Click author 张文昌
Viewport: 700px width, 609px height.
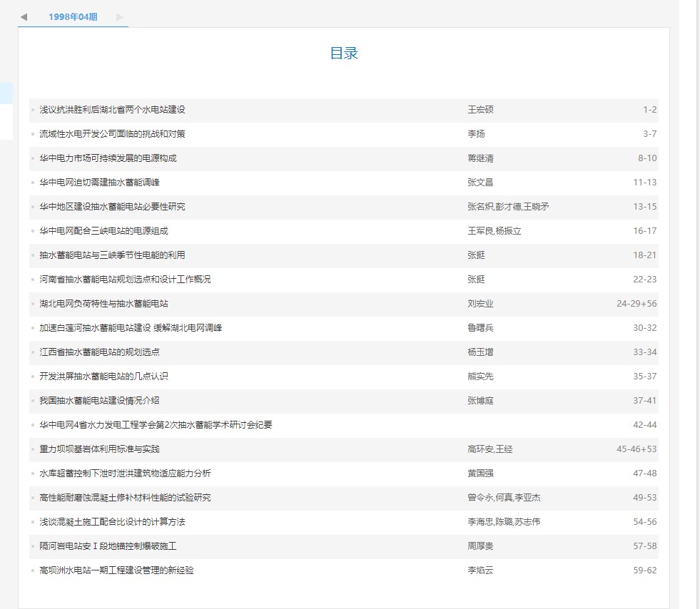(480, 183)
